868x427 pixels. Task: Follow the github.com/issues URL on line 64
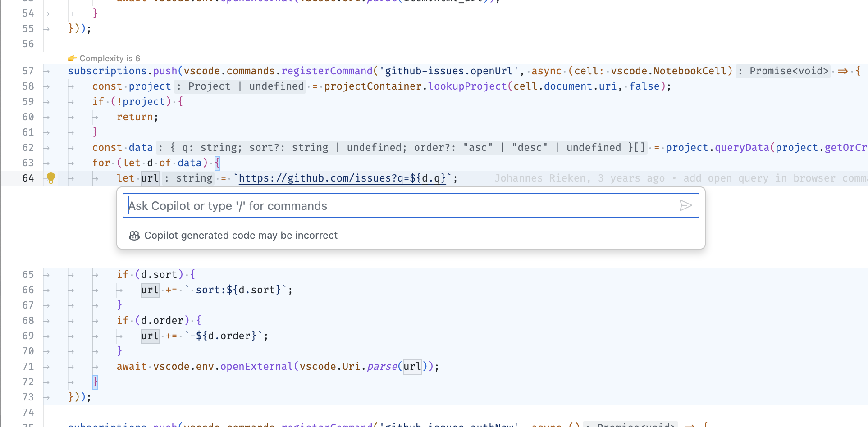click(343, 178)
